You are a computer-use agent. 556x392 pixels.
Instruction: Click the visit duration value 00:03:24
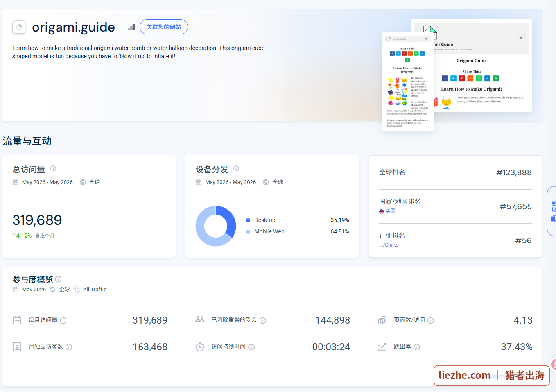click(331, 347)
